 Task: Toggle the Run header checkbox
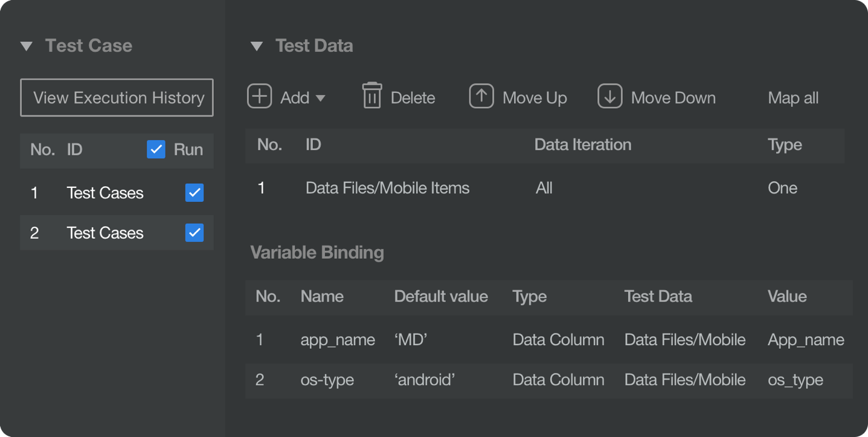point(156,149)
